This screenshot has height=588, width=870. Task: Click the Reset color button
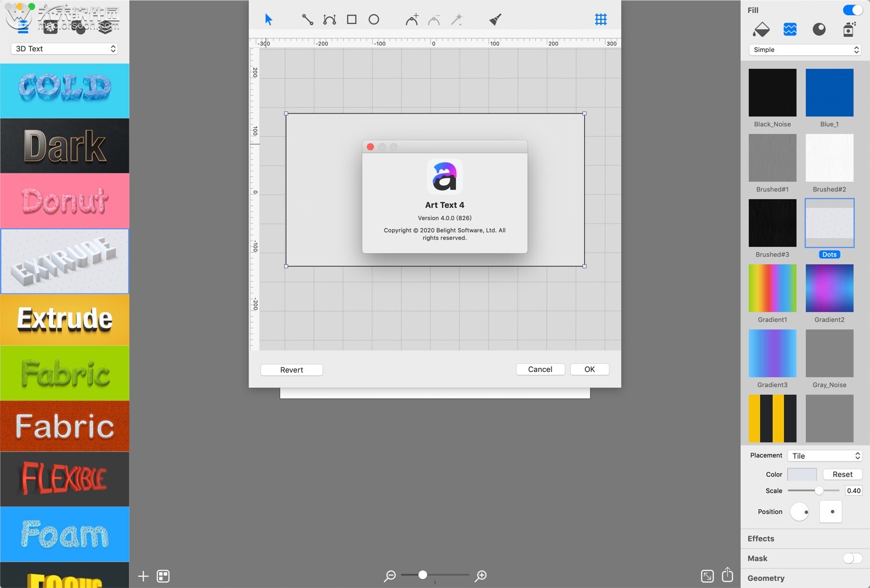(843, 474)
